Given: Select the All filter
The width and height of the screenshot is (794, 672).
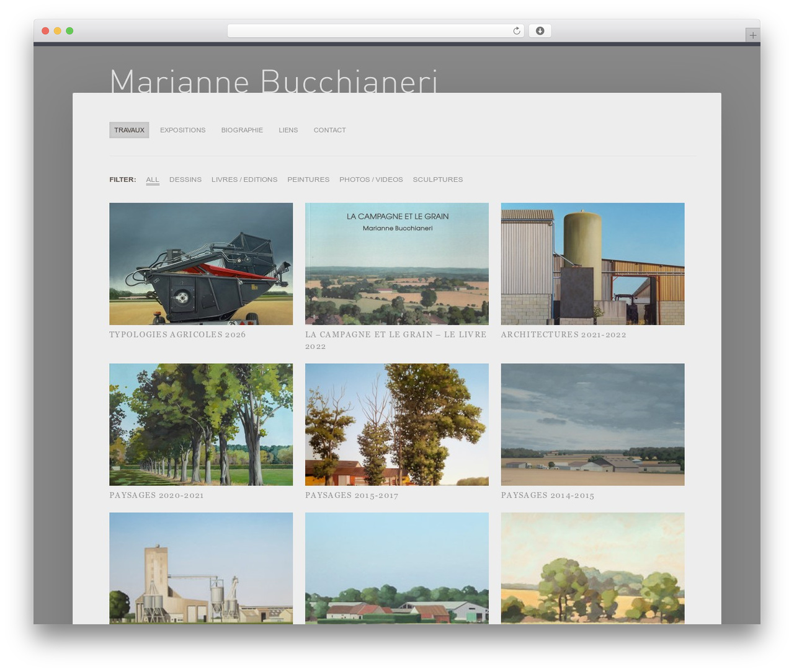Looking at the screenshot, I should click(153, 180).
